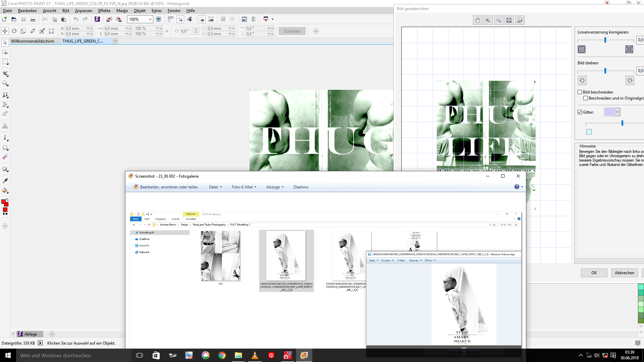Open the zoom level 100% dropdown
This screenshot has width=644, height=362.
(x=150, y=19)
